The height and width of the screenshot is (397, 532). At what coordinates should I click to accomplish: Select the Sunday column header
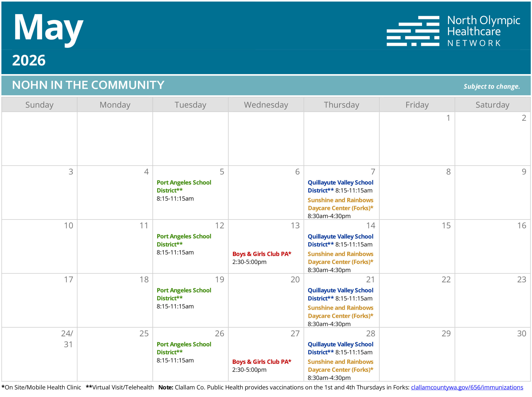tap(39, 105)
